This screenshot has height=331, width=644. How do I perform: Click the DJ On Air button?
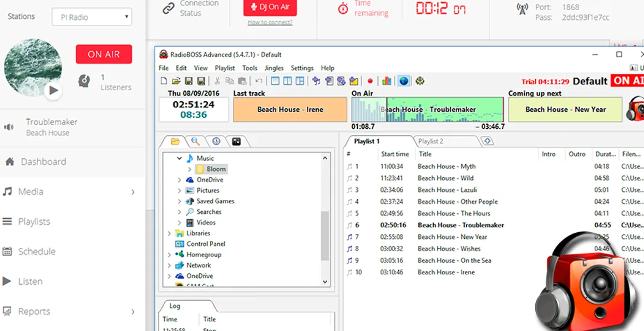270,7
